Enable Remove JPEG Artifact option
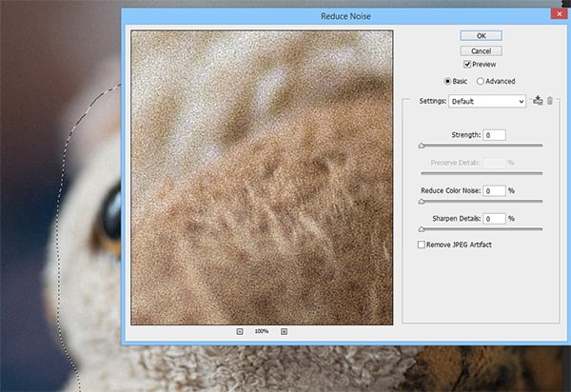Viewport: 571px width, 392px height. coord(422,245)
